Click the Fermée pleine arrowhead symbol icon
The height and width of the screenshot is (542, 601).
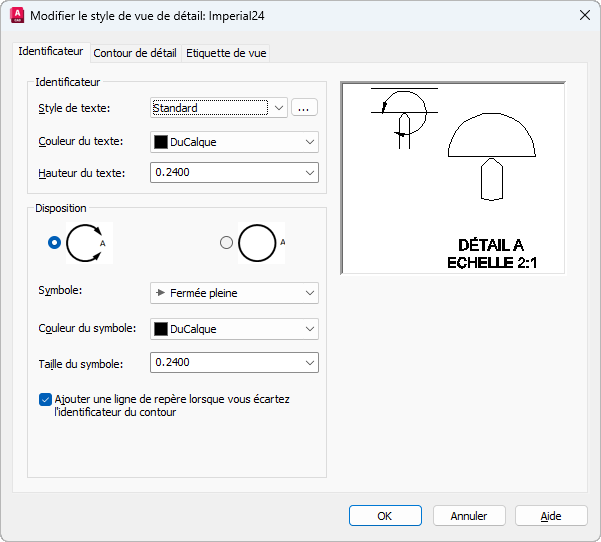click(161, 293)
